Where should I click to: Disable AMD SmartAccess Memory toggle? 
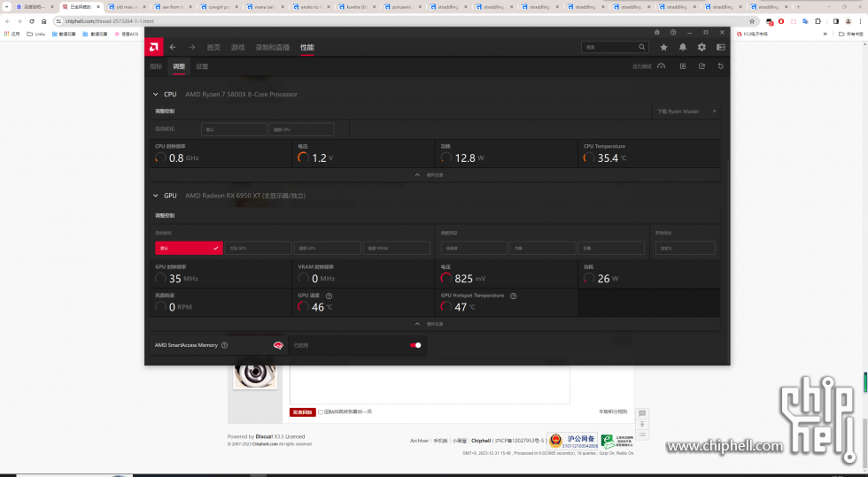415,345
